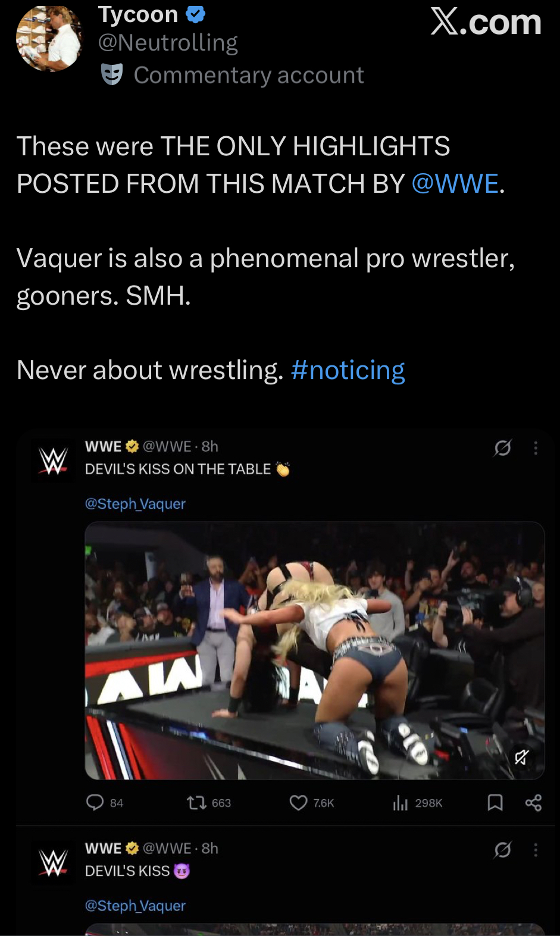Image resolution: width=560 pixels, height=936 pixels.
Task: Tap the Grok icon on first WWE post
Action: point(502,447)
